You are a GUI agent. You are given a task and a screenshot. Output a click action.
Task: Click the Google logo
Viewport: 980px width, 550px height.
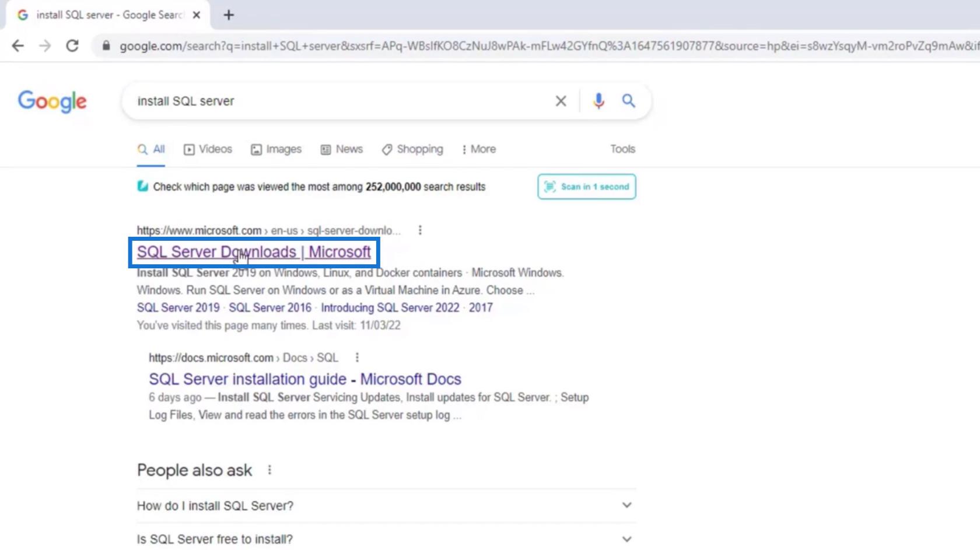click(x=52, y=101)
